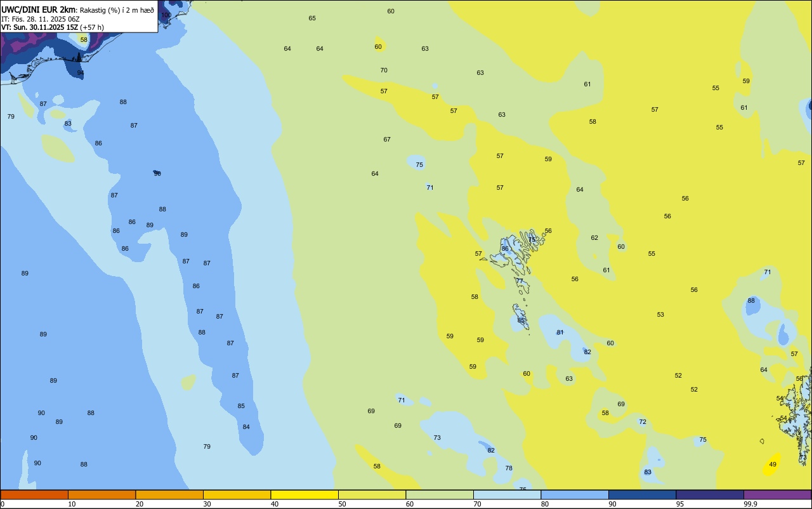Select the 78 humidity value
812x509 pixels.
[509, 468]
